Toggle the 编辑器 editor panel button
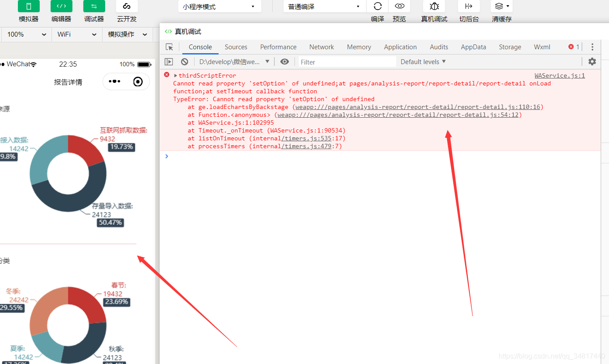Screen dimensions: 609x364 62,6
